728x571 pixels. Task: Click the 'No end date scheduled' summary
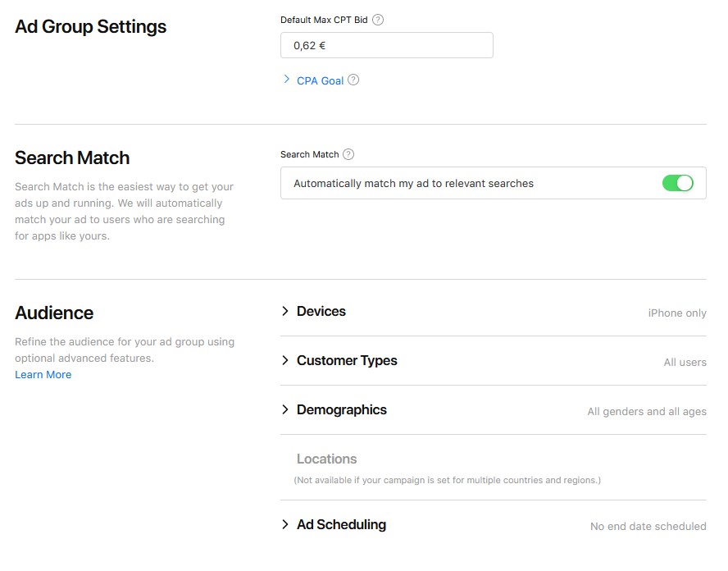pos(648,526)
